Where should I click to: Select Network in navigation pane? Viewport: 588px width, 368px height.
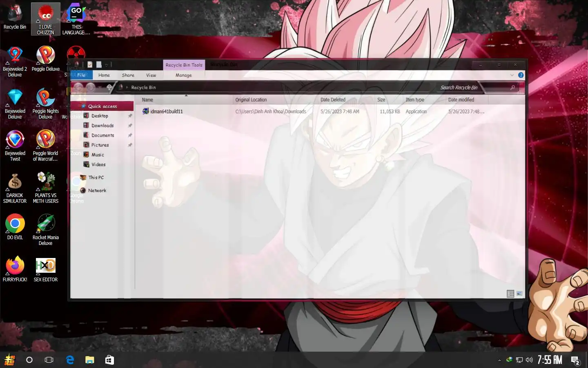tap(97, 191)
